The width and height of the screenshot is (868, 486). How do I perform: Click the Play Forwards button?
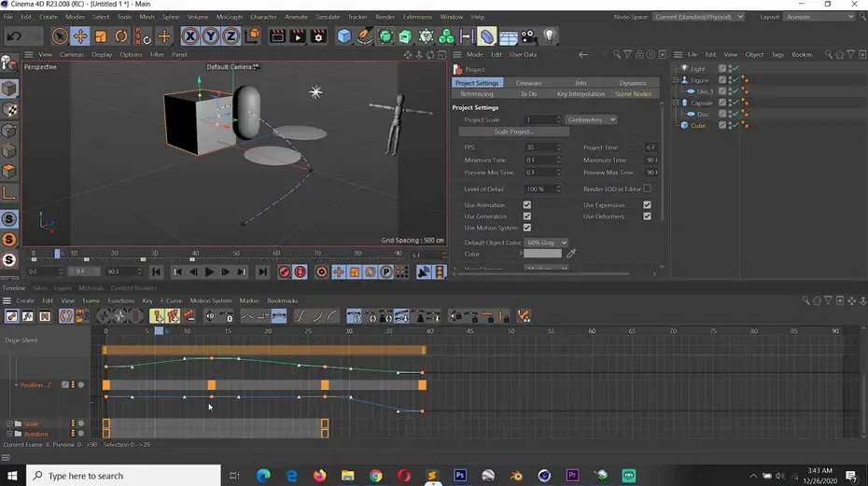[209, 272]
